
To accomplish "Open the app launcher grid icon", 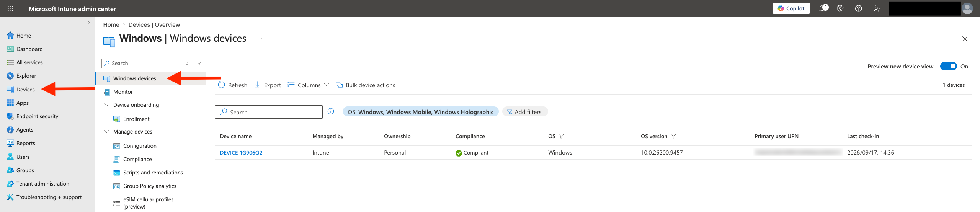I will [10, 8].
